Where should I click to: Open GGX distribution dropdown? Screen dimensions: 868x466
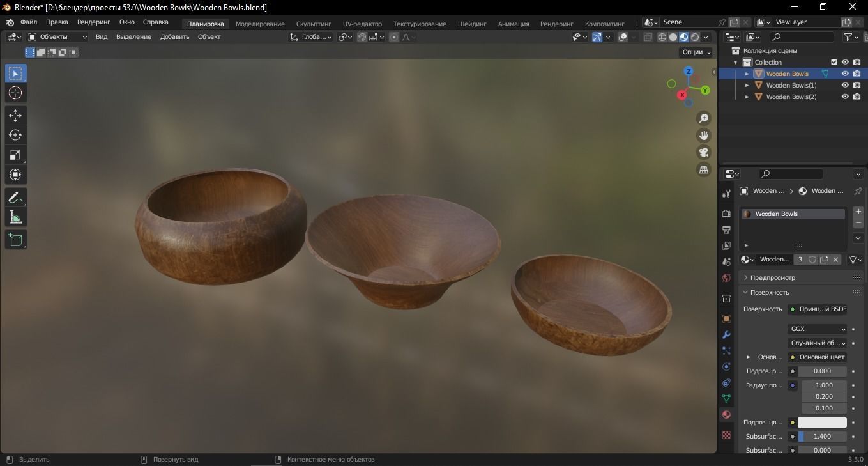(818, 329)
